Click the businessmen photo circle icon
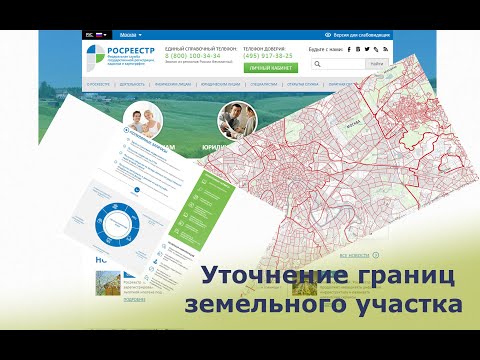480x360 pixels. click(x=237, y=121)
